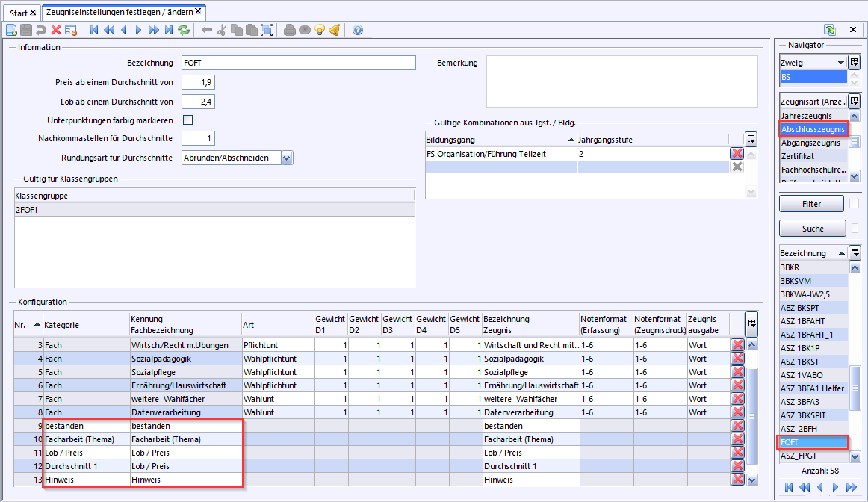Click the bell icon in toolbar
The image size is (868, 502).
[x=334, y=30]
